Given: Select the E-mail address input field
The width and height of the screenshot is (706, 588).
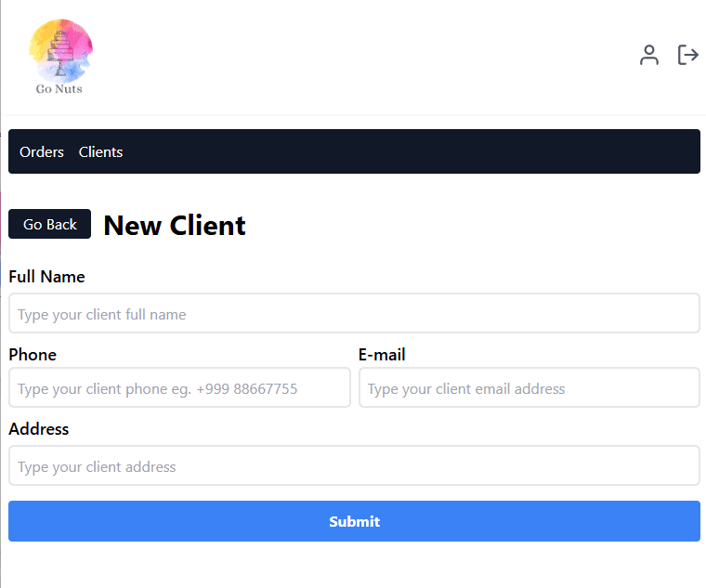Looking at the screenshot, I should click(x=529, y=387).
